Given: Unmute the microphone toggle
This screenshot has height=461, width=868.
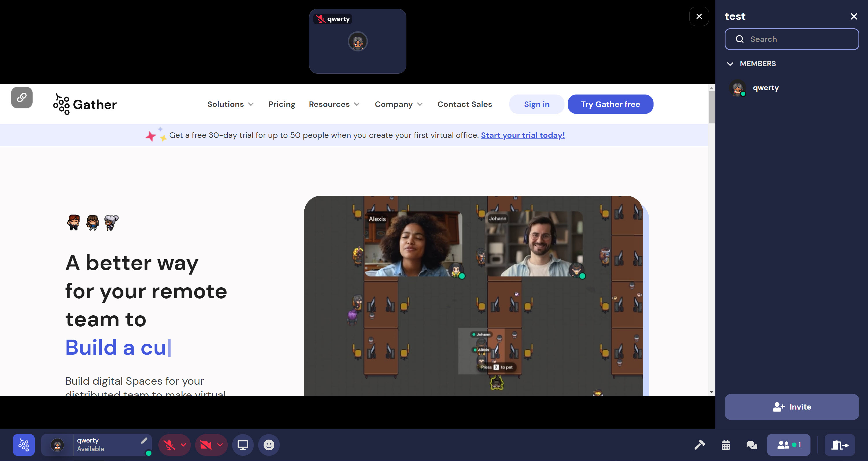Looking at the screenshot, I should point(169,445).
